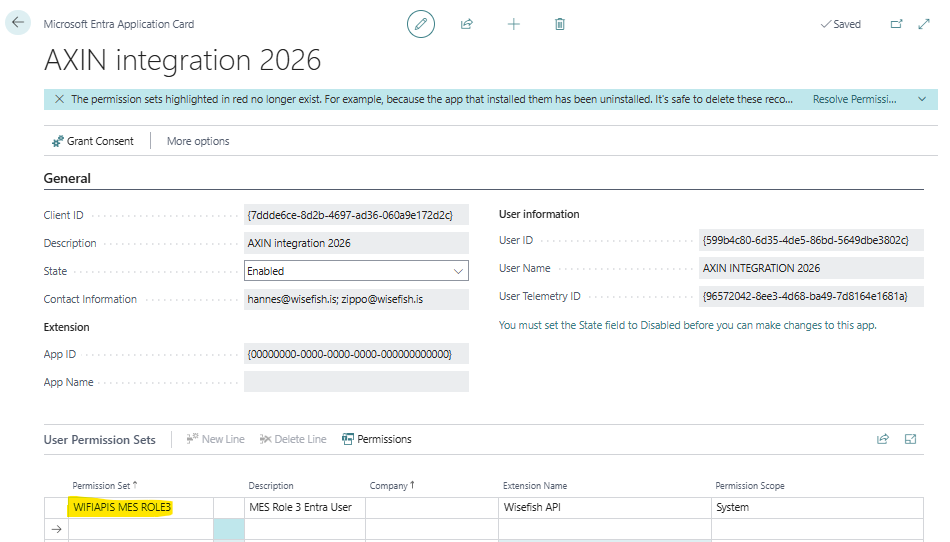Viewport: 950px width, 542px height.
Task: Go back with the arrow button
Action: 18,23
